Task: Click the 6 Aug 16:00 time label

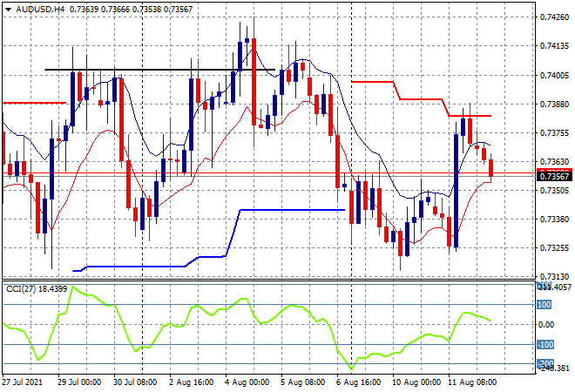Action: [359, 382]
